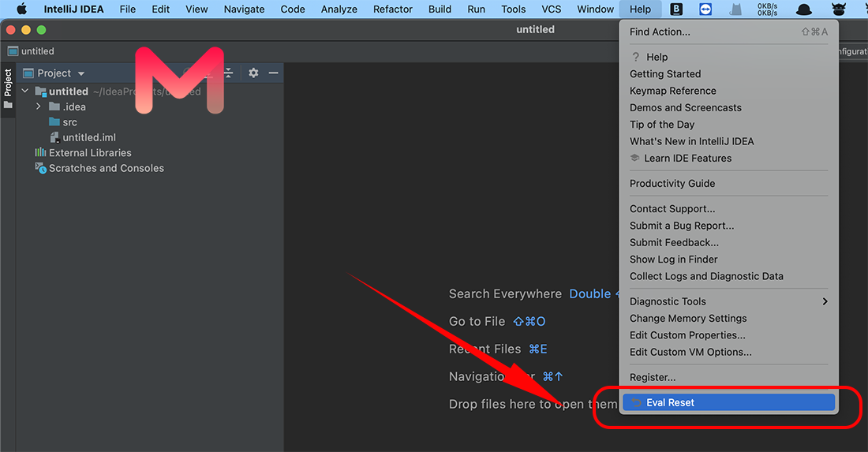Click the hat icon in menu bar
868x452 pixels.
804,9
